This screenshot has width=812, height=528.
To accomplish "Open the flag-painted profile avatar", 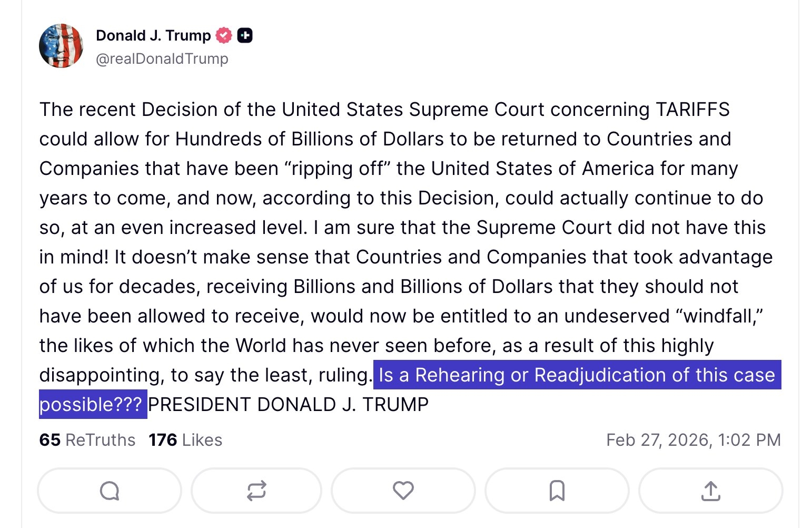I will tap(61, 46).
